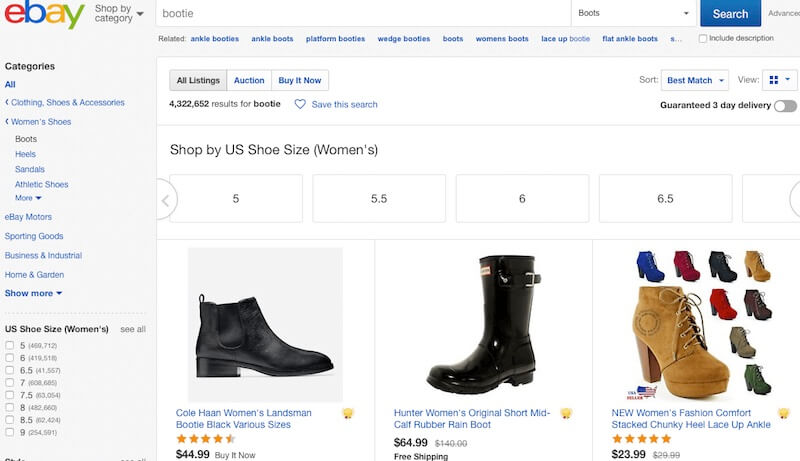Click the badge icon beside Hunter rain boot listing
800x461 pixels.
click(566, 413)
